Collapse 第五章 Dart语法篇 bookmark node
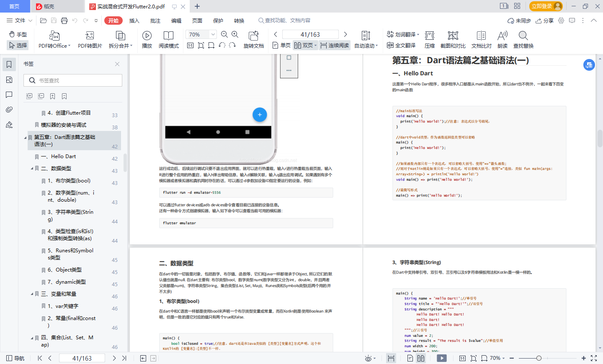Image resolution: width=603 pixels, height=364 pixels. (x=25, y=137)
